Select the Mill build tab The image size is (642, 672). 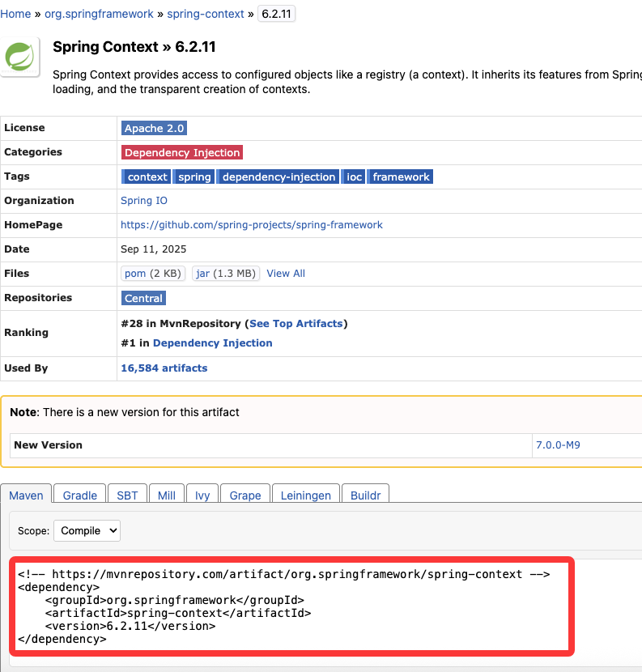click(x=166, y=495)
